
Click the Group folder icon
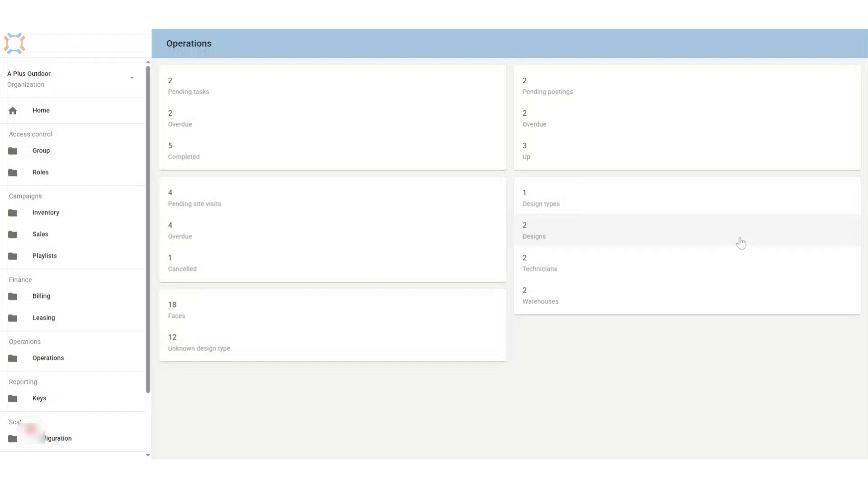click(x=13, y=151)
